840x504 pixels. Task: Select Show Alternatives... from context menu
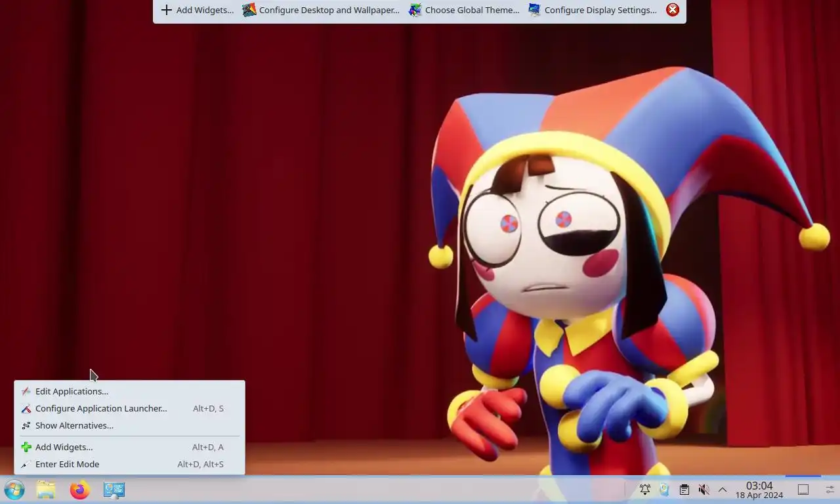tap(129, 425)
